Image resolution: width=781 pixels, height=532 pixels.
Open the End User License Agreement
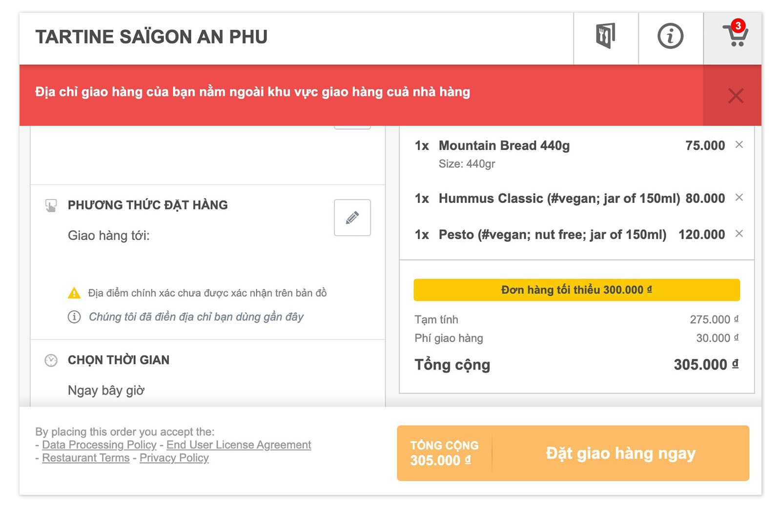click(x=239, y=445)
